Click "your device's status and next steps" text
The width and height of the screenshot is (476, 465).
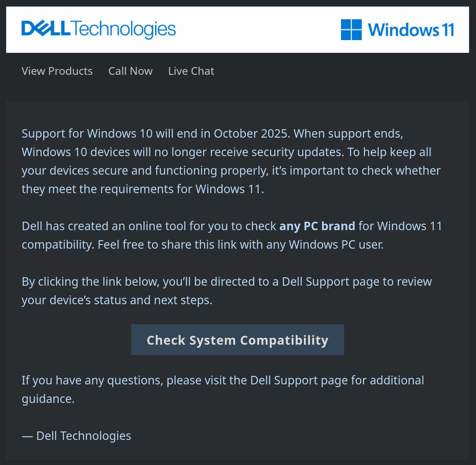click(116, 300)
